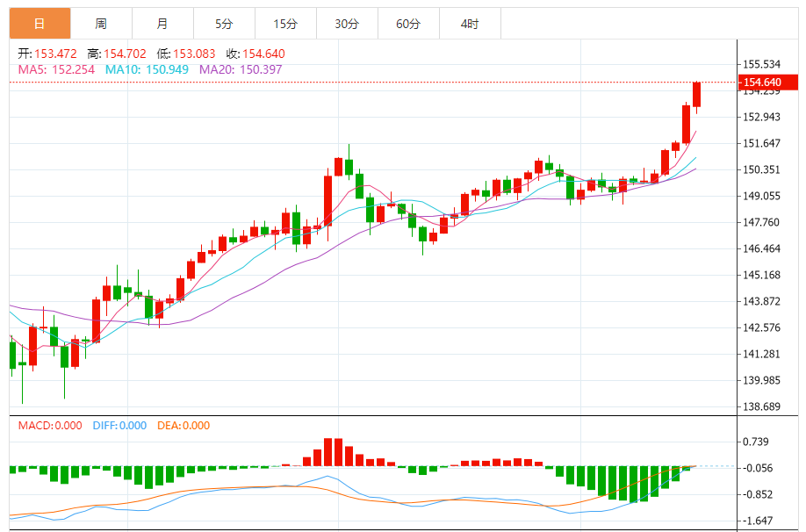Open the 15分 timeframe tab
The height and width of the screenshot is (532, 806).
click(286, 24)
